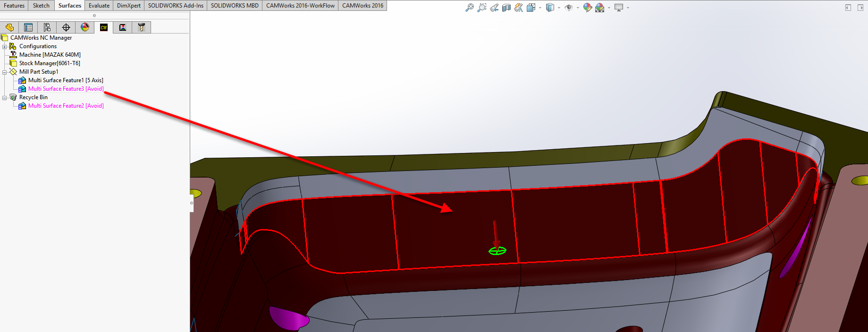Expand the Configurations tree node
This screenshot has height=332, width=868.
pos(5,46)
